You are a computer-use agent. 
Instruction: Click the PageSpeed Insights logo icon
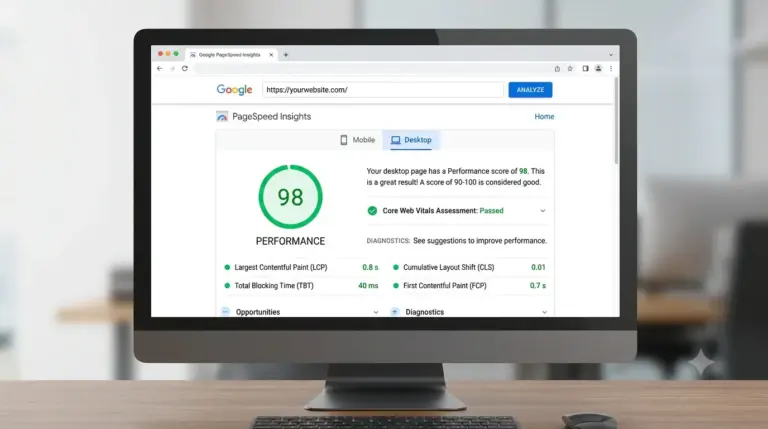(222, 117)
